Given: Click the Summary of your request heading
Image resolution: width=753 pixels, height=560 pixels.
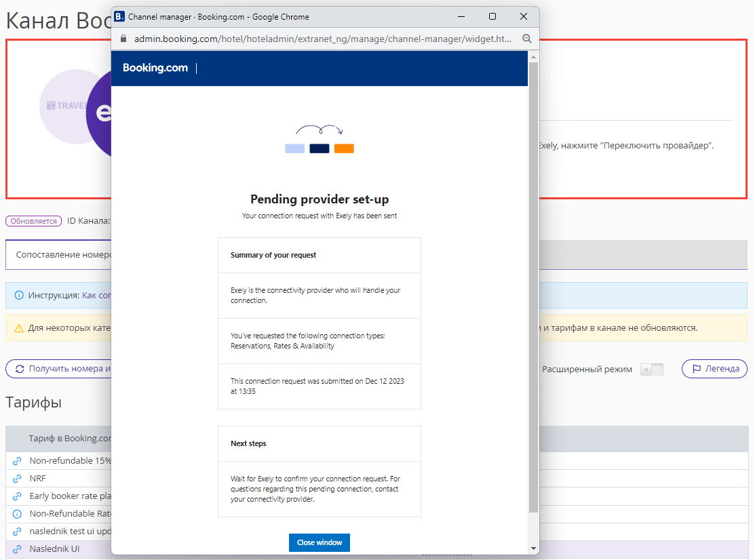Looking at the screenshot, I should 273,255.
